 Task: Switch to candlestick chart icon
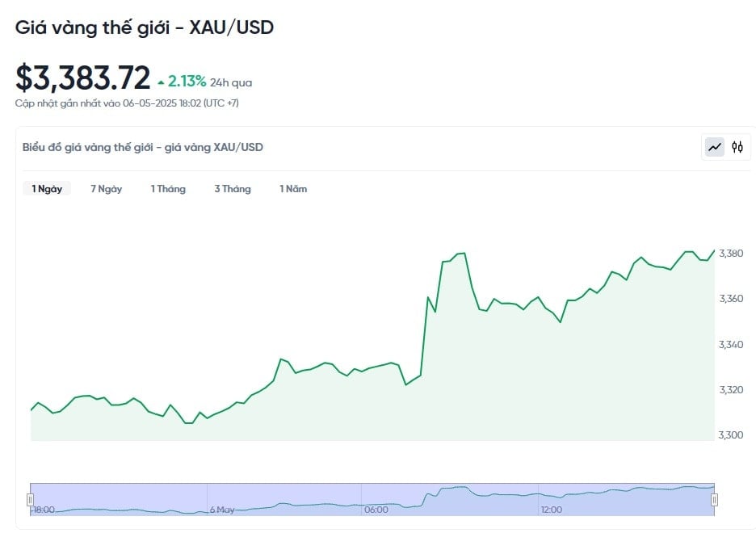pyautogui.click(x=737, y=147)
